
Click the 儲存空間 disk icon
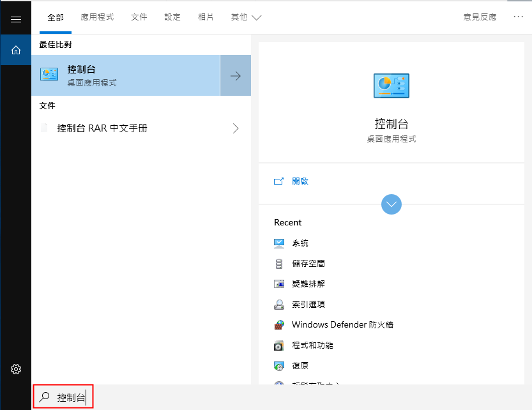279,264
